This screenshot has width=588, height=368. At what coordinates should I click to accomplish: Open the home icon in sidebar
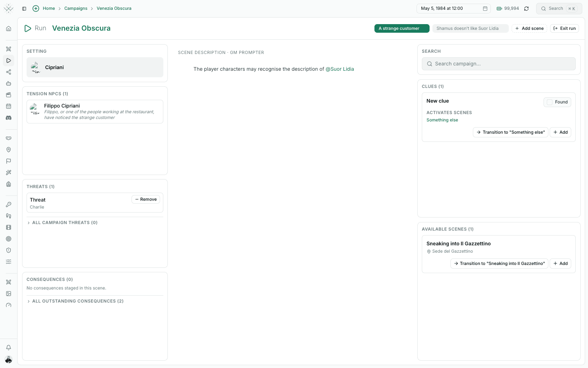click(9, 29)
